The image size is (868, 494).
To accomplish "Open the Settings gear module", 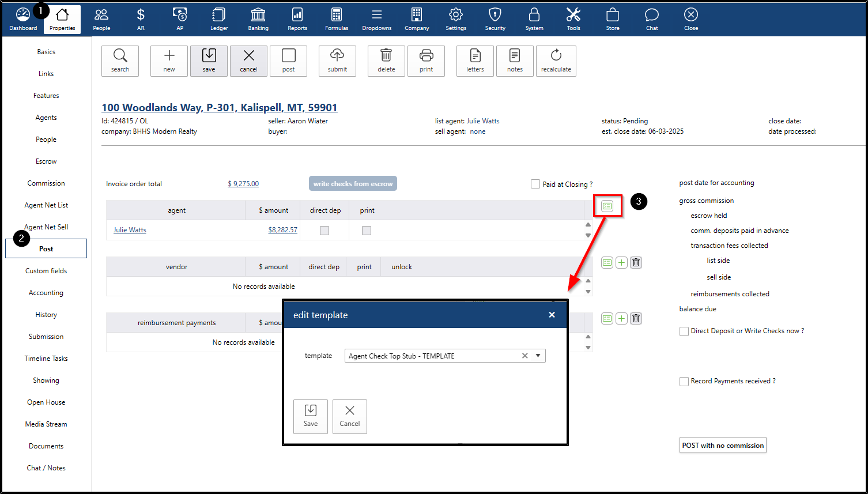I will (x=456, y=20).
